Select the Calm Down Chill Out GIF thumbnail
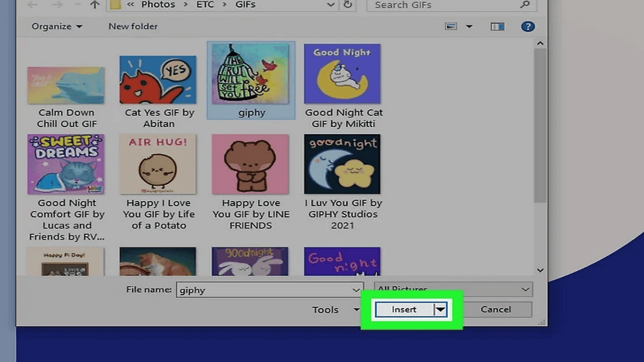Screen dimensions: 644x362 click(66, 85)
